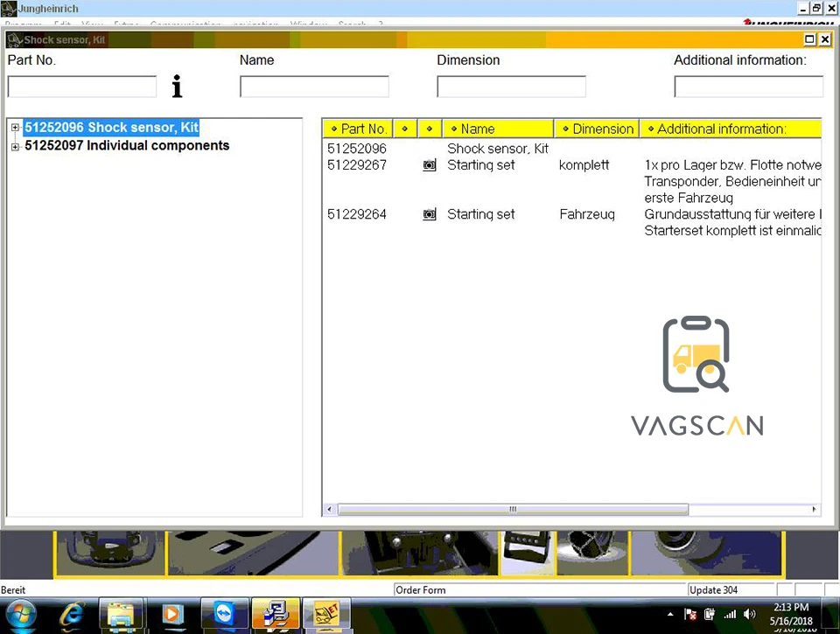Click the 'Fahrzeug' dimension cell

point(587,215)
